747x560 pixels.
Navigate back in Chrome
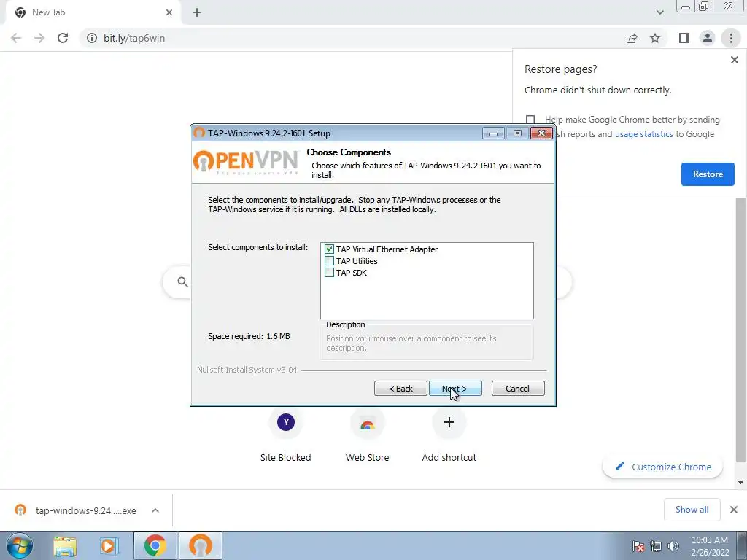[x=16, y=38]
